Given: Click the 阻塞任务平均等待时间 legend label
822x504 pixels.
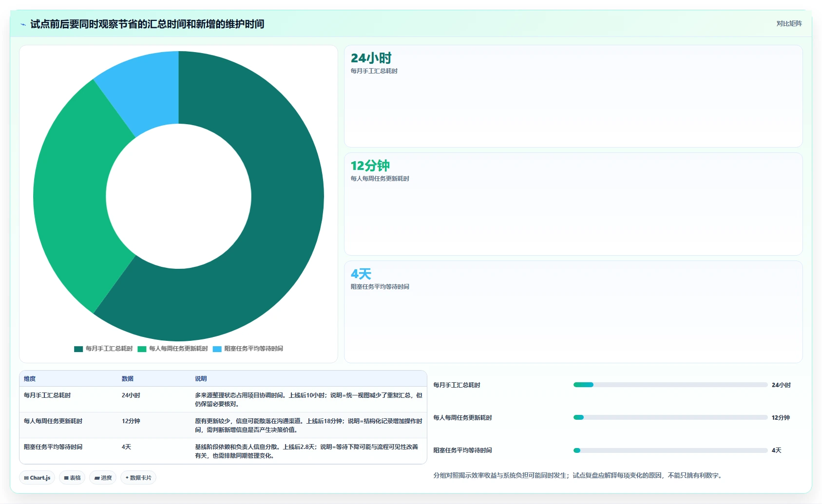Looking at the screenshot, I should click(254, 349).
